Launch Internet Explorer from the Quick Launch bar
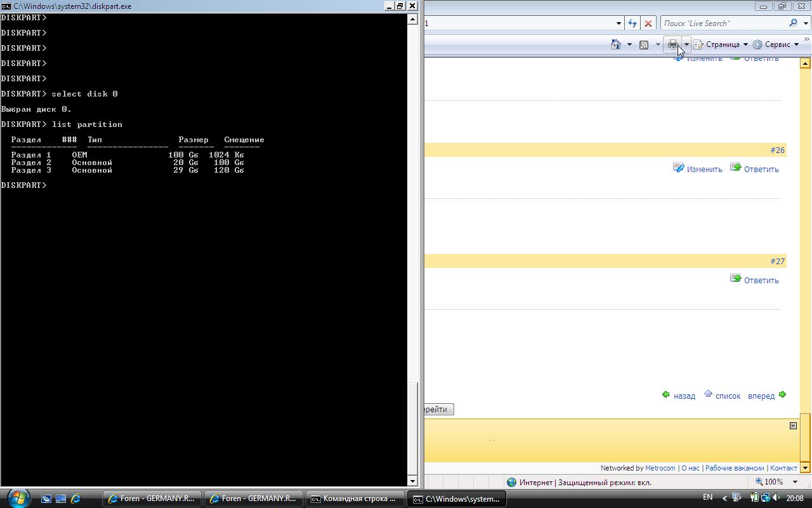This screenshot has height=508, width=812. 75,498
